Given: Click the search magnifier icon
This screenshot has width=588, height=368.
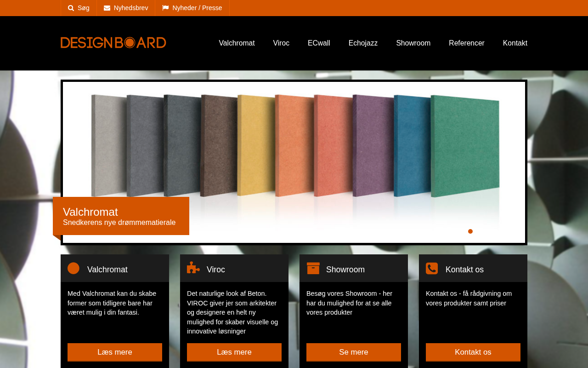Looking at the screenshot, I should (x=71, y=8).
